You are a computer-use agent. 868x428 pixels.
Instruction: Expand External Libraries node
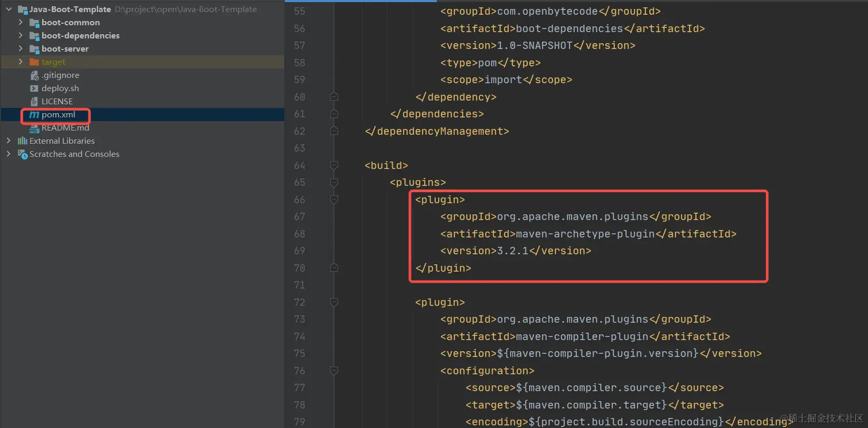click(x=8, y=141)
